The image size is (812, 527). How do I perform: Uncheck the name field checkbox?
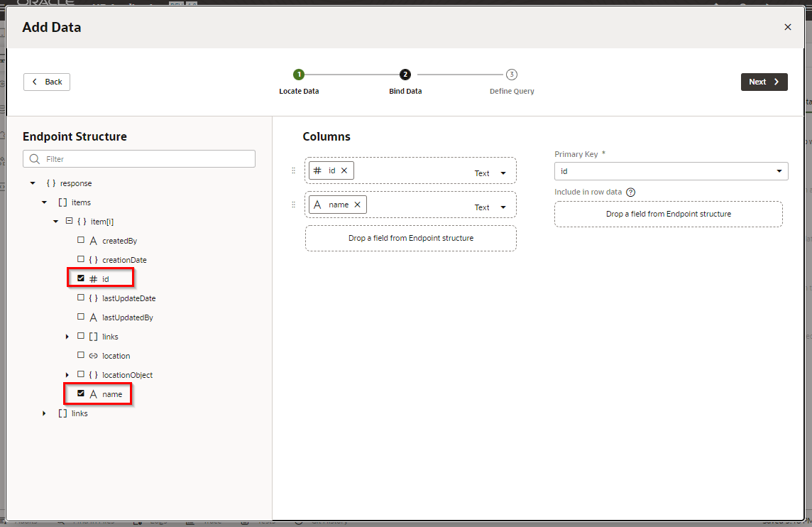[81, 393]
